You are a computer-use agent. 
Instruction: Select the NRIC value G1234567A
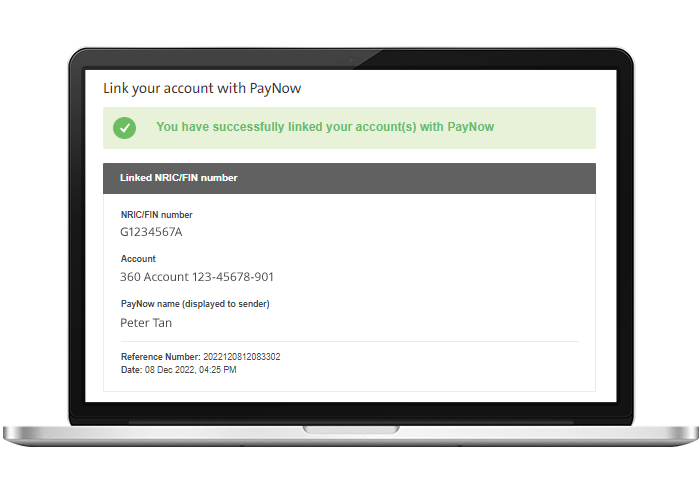pyautogui.click(x=151, y=232)
